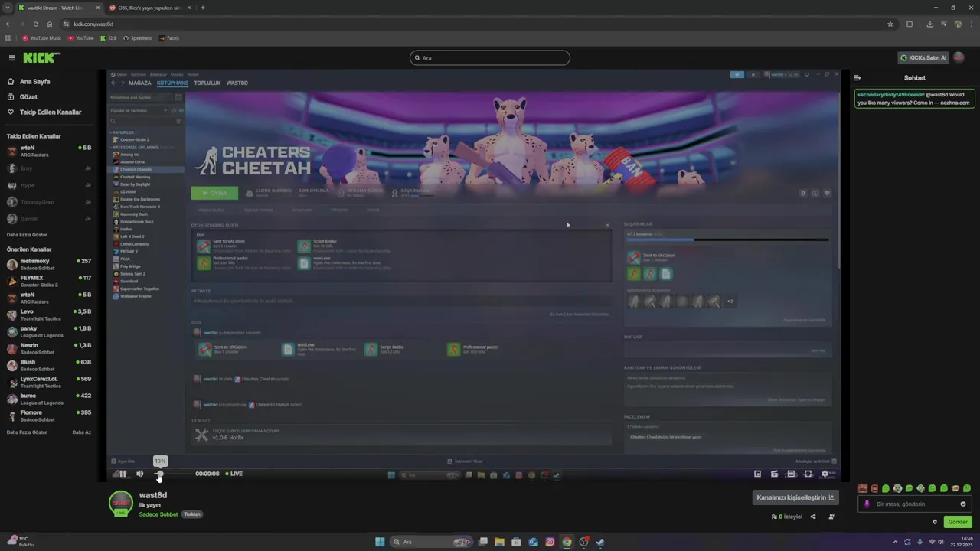The width and height of the screenshot is (980, 551).
Task: Open YouTube Music bookmark
Action: click(42, 38)
